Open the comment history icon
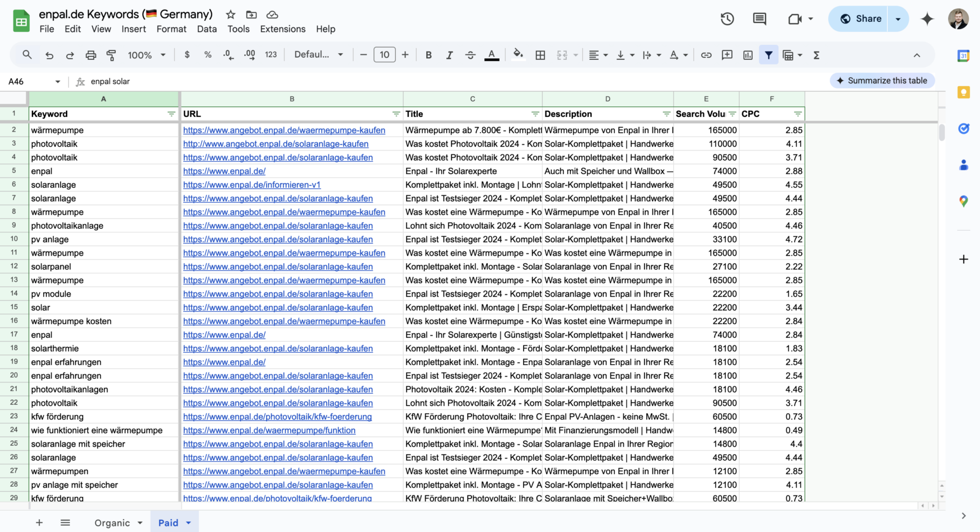The image size is (980, 532). click(759, 18)
